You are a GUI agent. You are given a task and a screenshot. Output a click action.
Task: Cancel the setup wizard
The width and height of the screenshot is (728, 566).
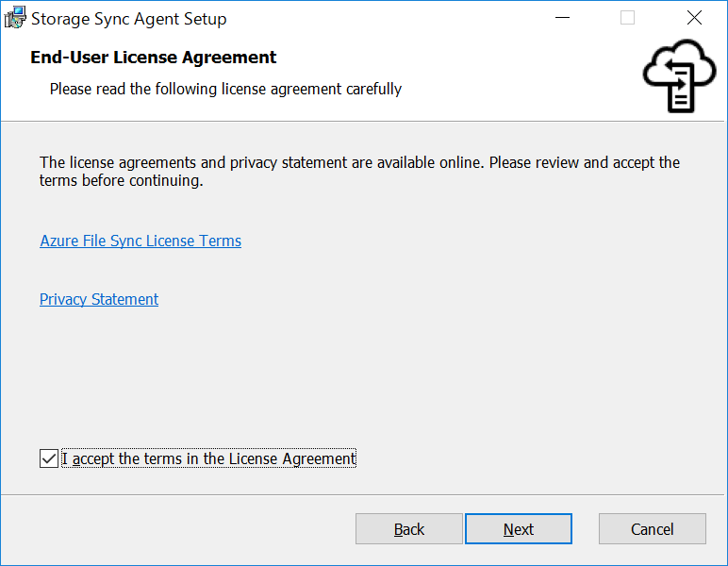click(x=653, y=529)
